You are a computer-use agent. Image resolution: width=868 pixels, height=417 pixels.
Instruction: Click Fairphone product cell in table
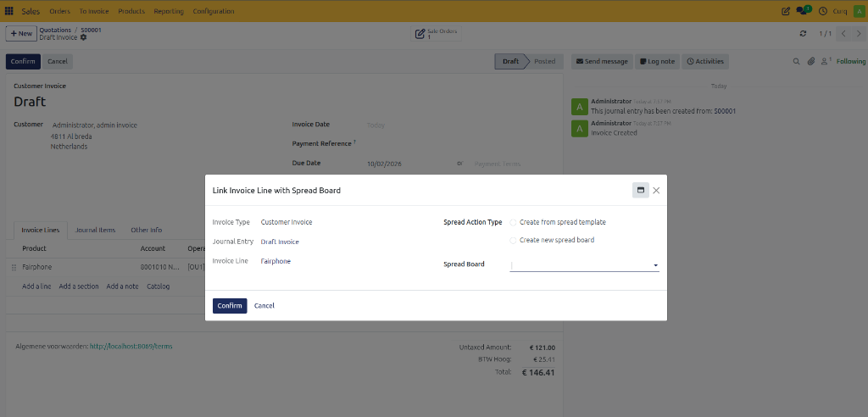[37, 267]
